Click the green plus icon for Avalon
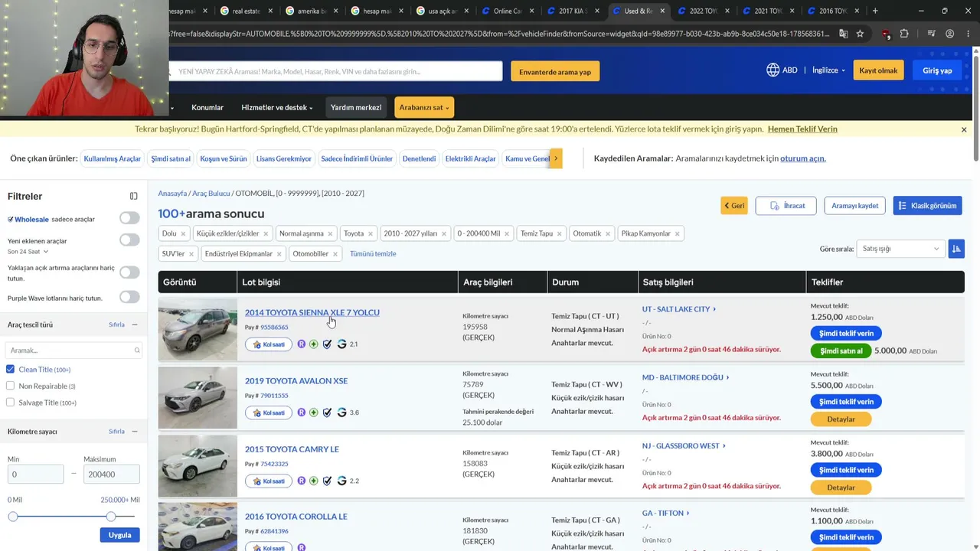The width and height of the screenshot is (980, 551). [x=314, y=412]
